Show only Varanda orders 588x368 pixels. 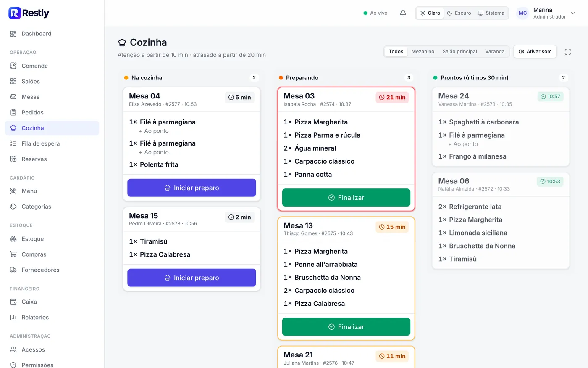click(495, 52)
